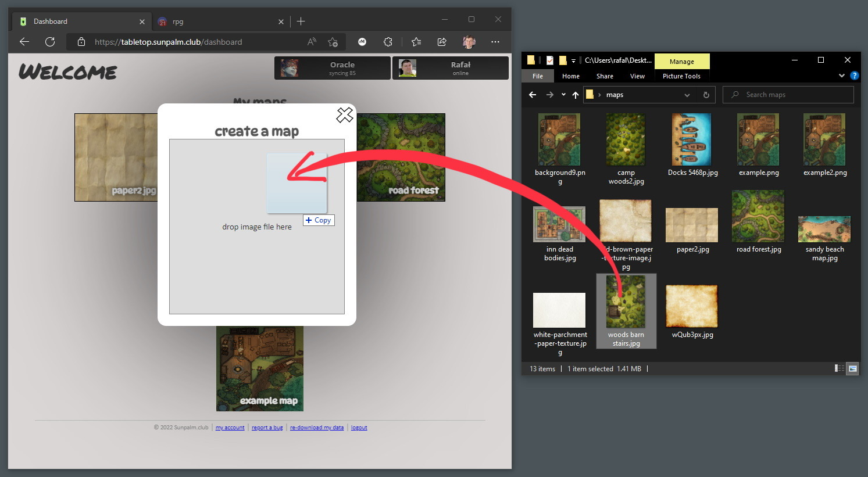Open the Favorites list

coord(416,42)
